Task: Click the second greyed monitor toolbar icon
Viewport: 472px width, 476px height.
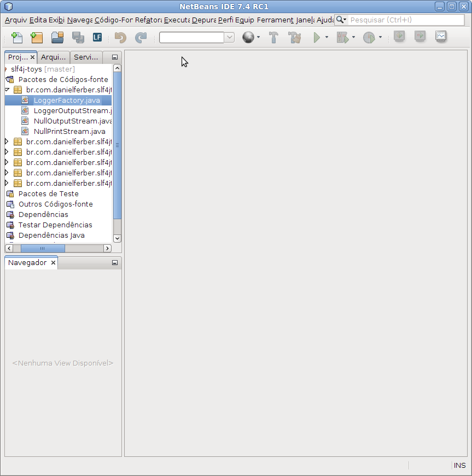Action: tap(420, 37)
